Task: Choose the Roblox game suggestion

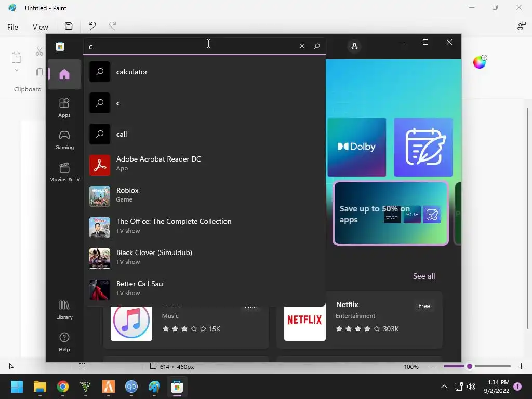Action: point(205,196)
